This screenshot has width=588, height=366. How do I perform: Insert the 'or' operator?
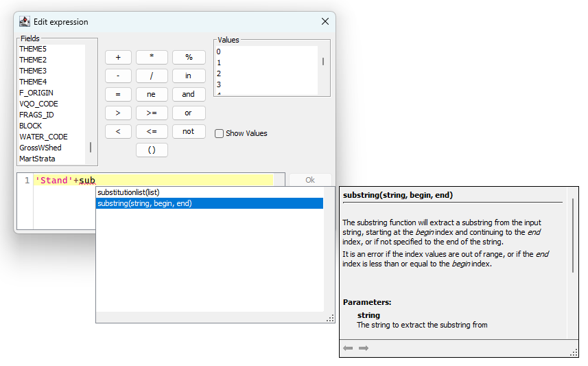tap(189, 113)
